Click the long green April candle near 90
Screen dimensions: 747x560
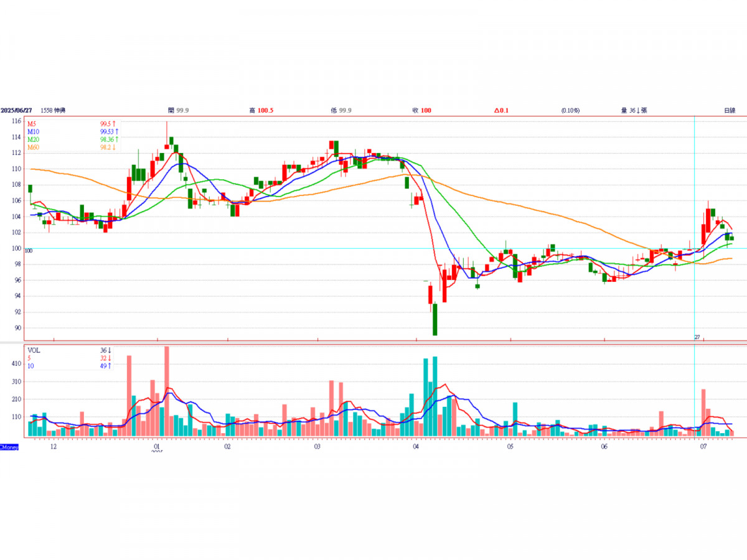(x=435, y=319)
